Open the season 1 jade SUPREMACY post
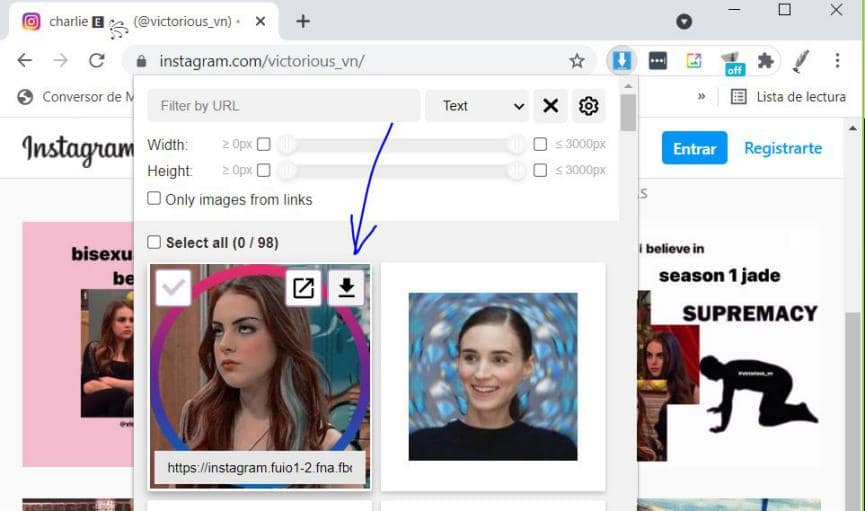Screen dimensions: 865x511 [729, 345]
